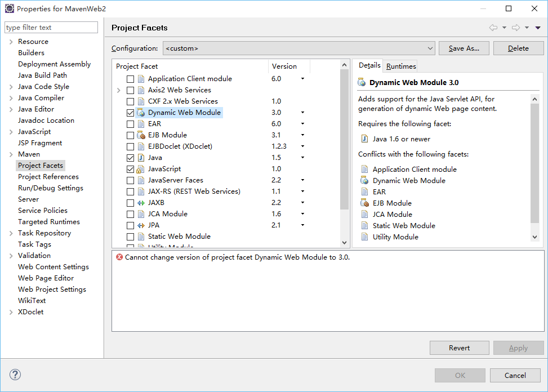Uncheck the Dynamic Web Module checkbox

(x=131, y=113)
